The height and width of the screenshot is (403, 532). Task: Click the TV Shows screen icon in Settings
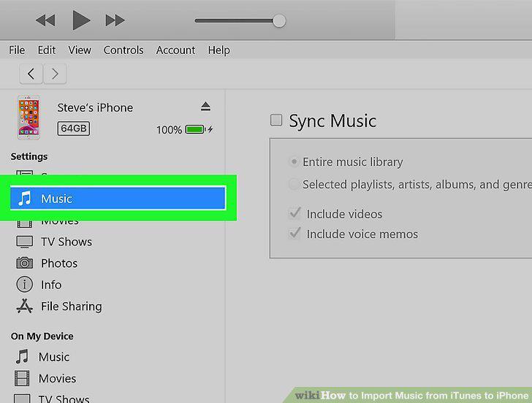coord(24,242)
